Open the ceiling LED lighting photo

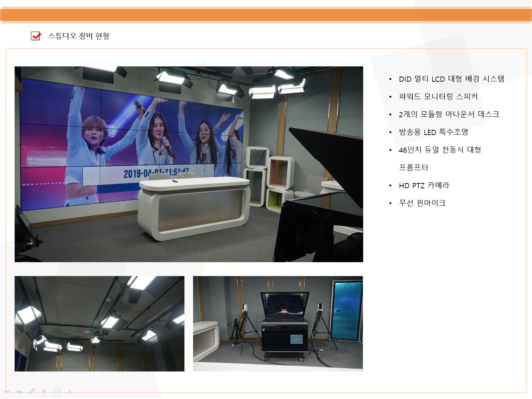pyautogui.click(x=99, y=324)
